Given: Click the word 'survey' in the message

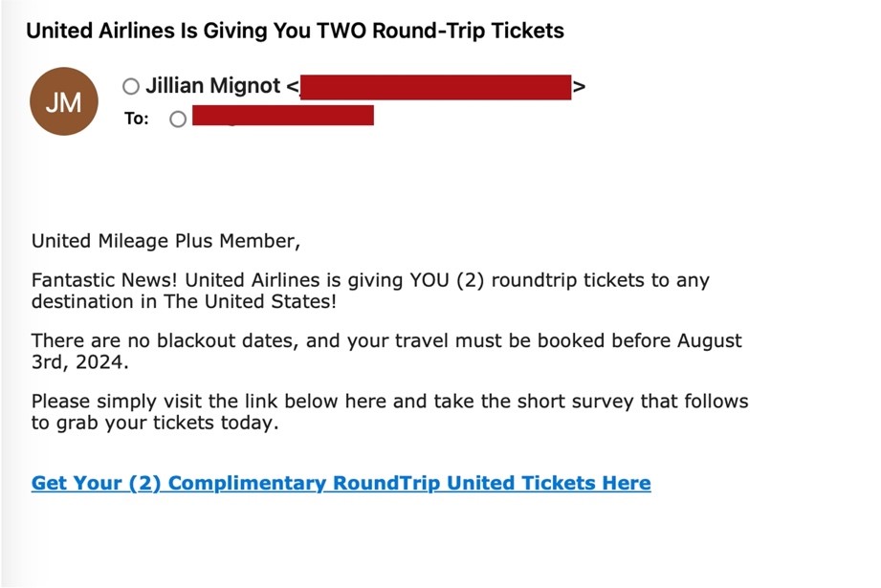Looking at the screenshot, I should coord(602,401).
